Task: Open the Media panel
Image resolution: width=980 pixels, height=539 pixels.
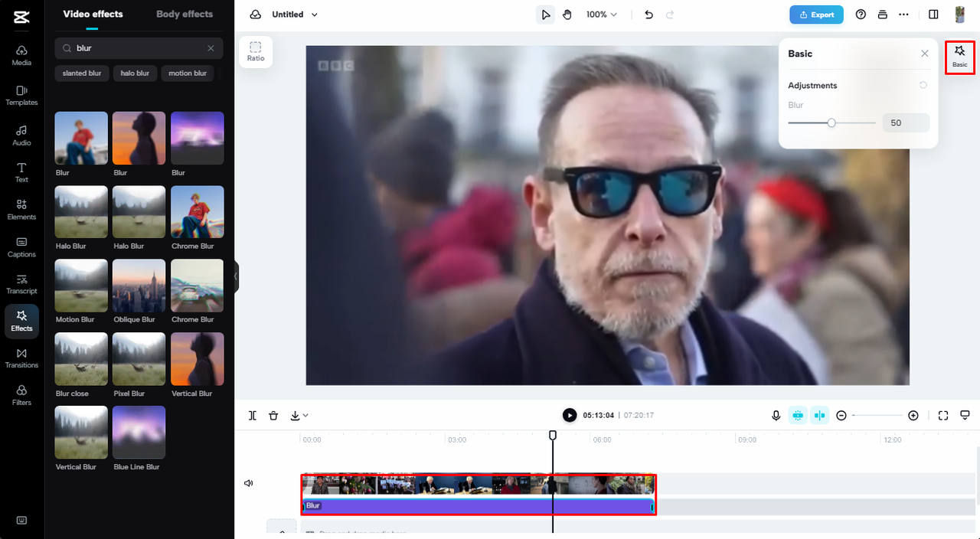Action: 21,55
